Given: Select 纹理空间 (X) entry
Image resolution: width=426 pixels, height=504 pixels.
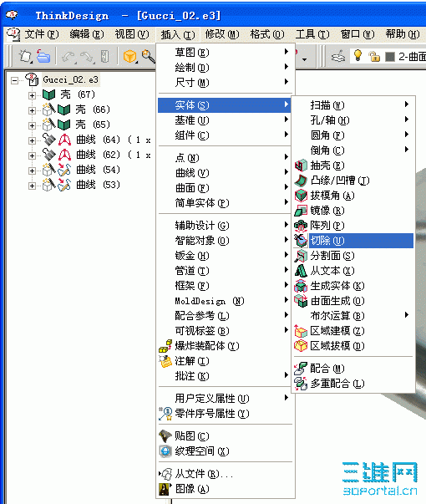Looking at the screenshot, I should click(225, 451).
